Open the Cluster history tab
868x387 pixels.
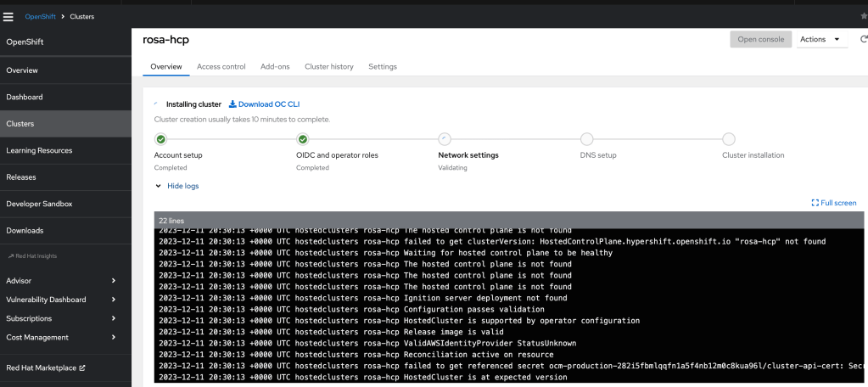coord(329,66)
